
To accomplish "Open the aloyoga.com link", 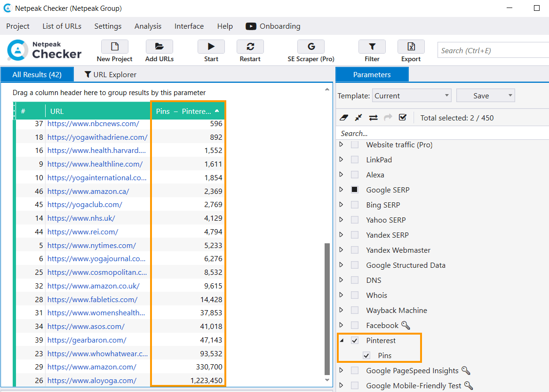I will point(92,380).
